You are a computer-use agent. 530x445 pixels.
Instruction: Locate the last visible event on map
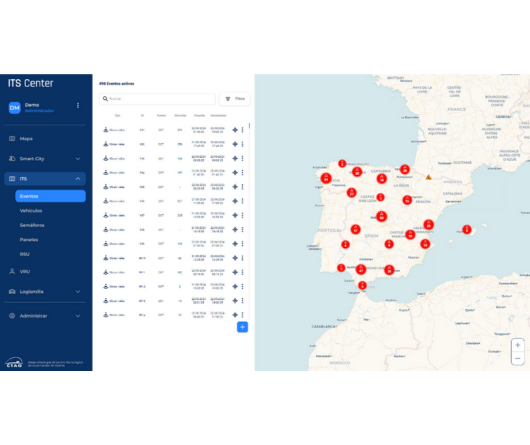pyautogui.click(x=235, y=315)
